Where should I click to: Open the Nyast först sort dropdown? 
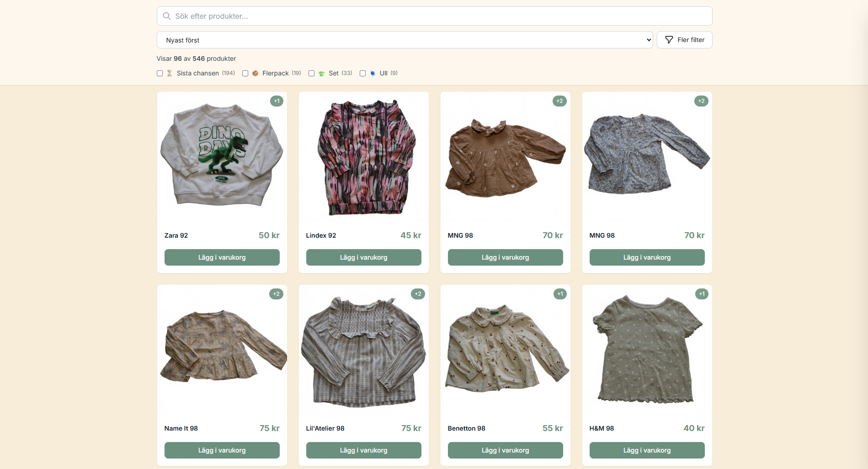coord(404,40)
